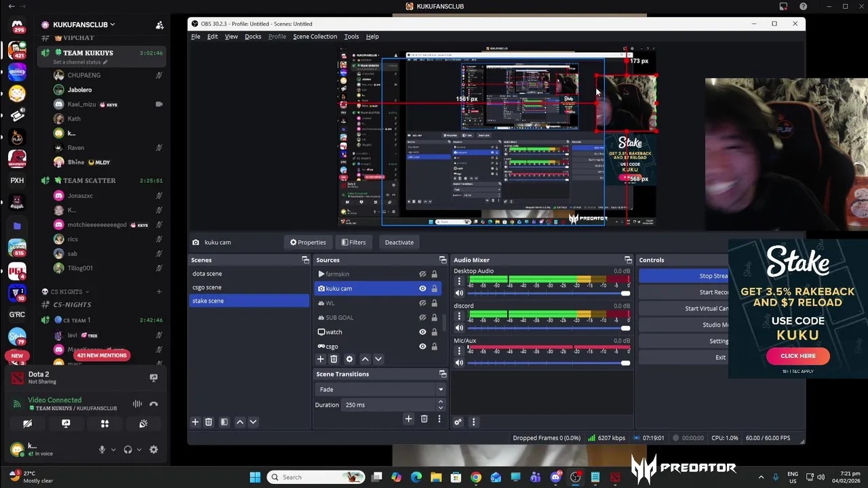The height and width of the screenshot is (488, 868).
Task: Toggle visibility of kuku cam source
Action: 422,289
